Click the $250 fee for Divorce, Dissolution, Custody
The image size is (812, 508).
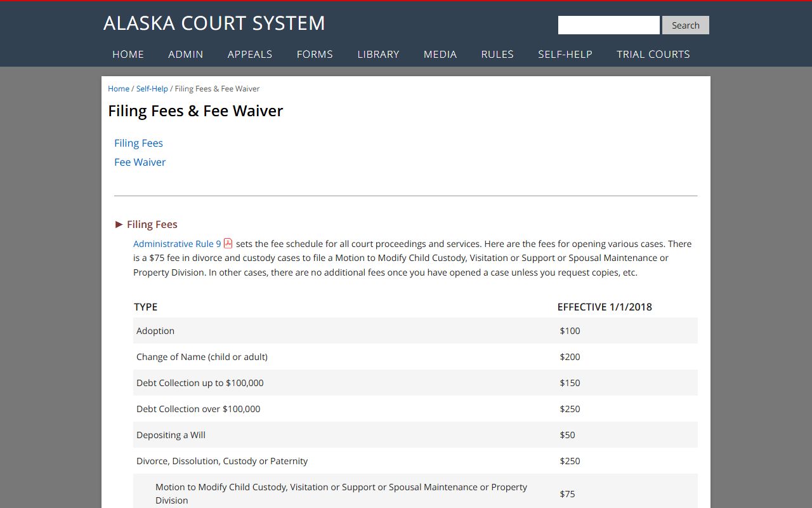pyautogui.click(x=570, y=461)
